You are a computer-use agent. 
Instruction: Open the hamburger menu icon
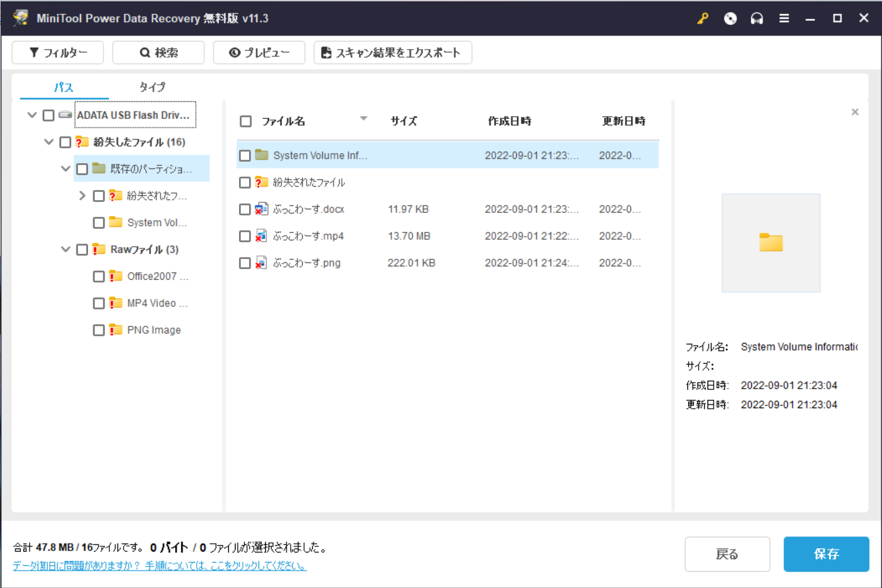tap(784, 19)
